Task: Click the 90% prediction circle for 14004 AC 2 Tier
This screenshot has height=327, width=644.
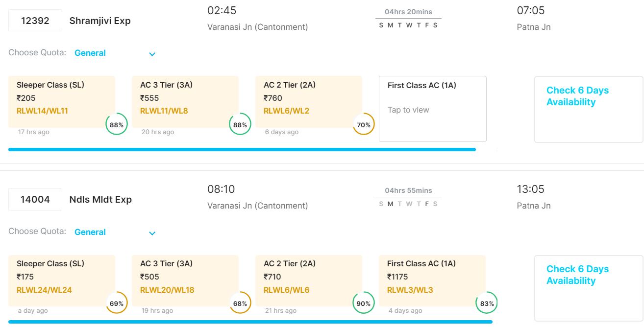Action: (364, 303)
